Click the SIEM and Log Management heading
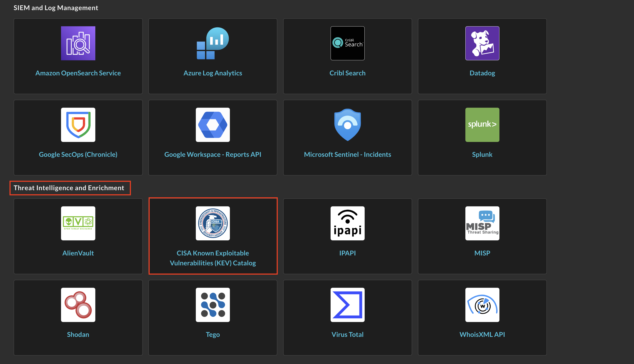Screen dimensions: 634x364 pos(56,8)
